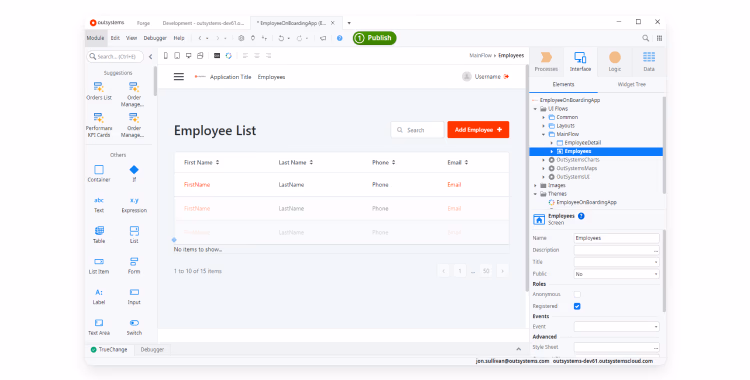Click pagination page 50

coord(486,271)
